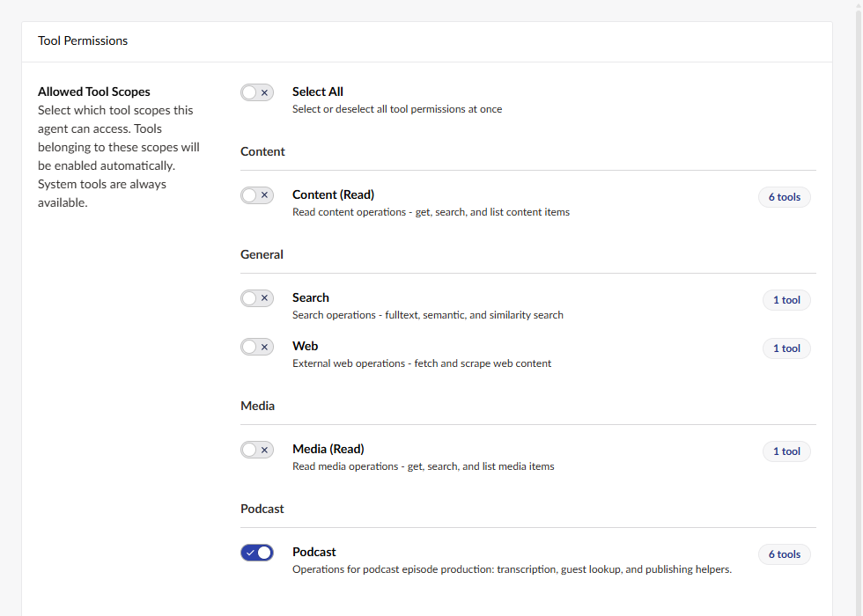Screen dimensions: 863x616
Task: Click the Content section heading
Action: [x=262, y=151]
